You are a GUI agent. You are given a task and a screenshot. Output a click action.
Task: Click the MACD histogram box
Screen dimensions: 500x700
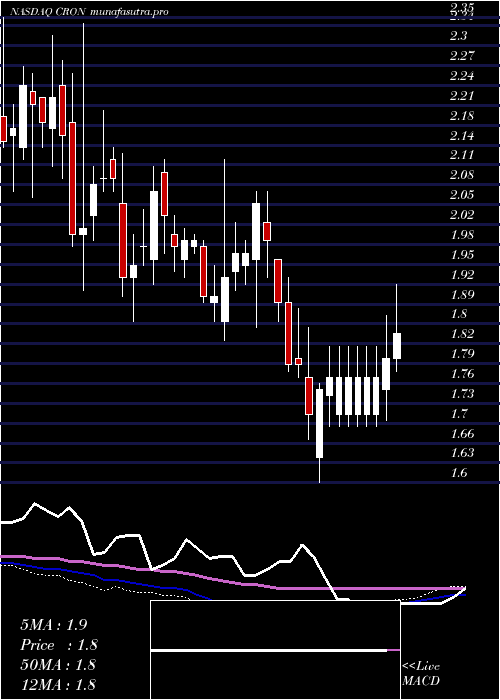tap(275, 650)
